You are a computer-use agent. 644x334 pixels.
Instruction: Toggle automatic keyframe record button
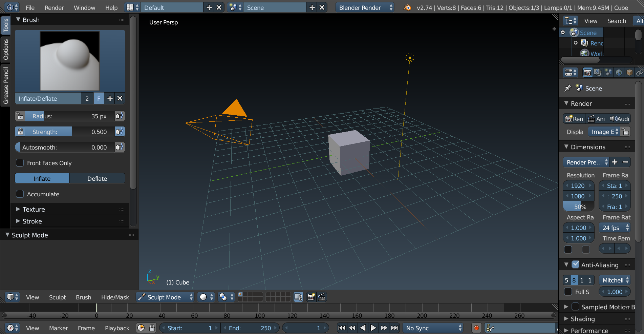point(476,328)
